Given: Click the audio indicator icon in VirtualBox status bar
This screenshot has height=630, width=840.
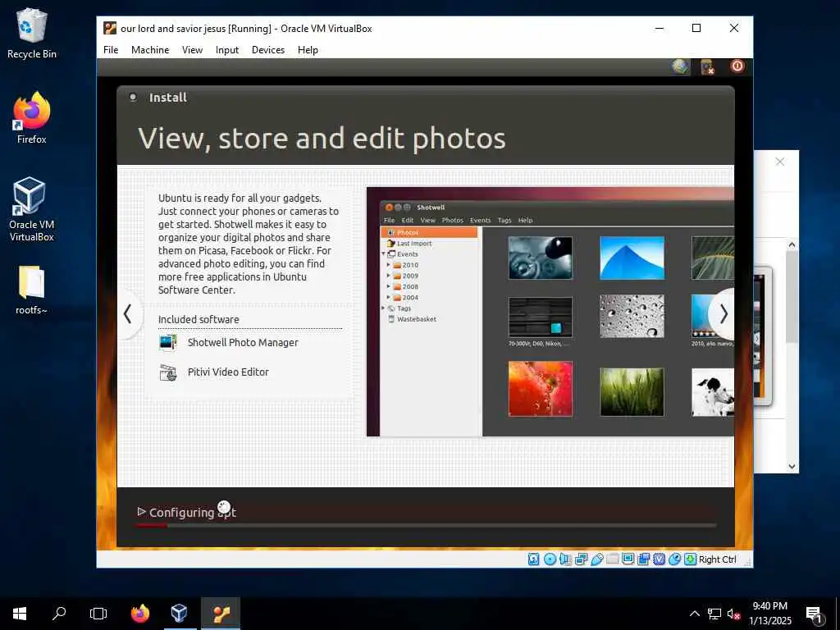Looking at the screenshot, I should click(566, 559).
